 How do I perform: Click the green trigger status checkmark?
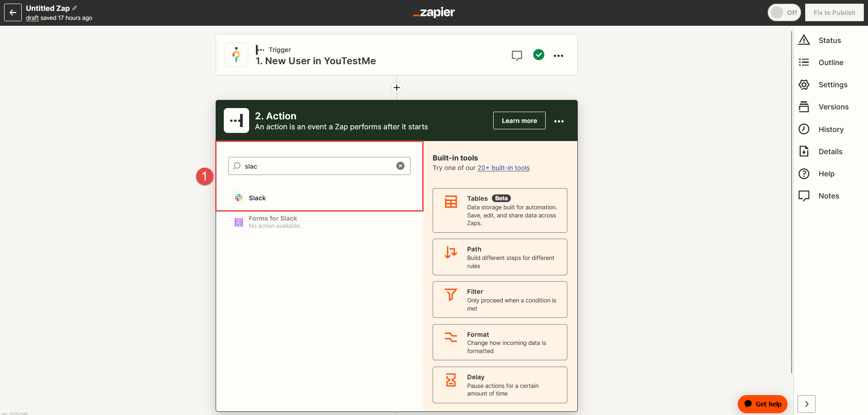point(538,55)
